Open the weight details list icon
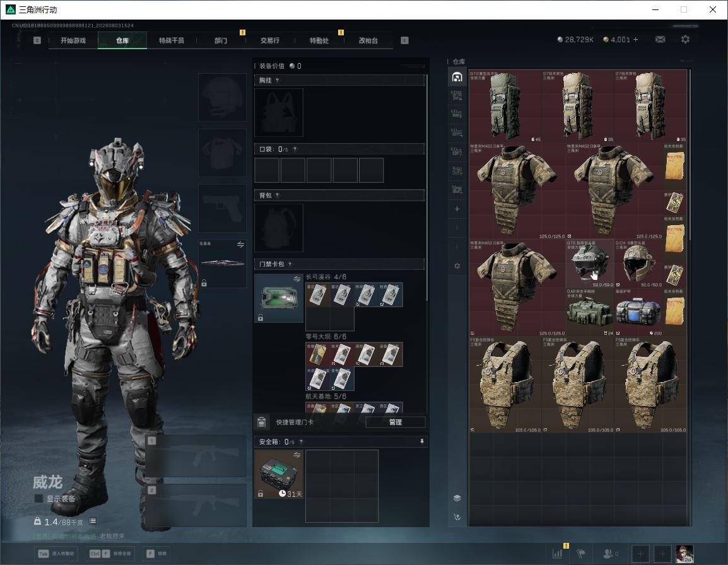The height and width of the screenshot is (565, 728). coord(93,521)
